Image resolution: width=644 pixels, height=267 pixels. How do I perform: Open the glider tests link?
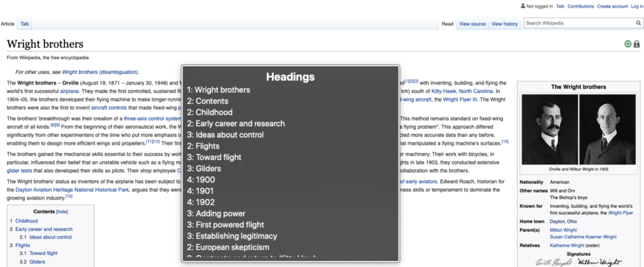click(19, 171)
